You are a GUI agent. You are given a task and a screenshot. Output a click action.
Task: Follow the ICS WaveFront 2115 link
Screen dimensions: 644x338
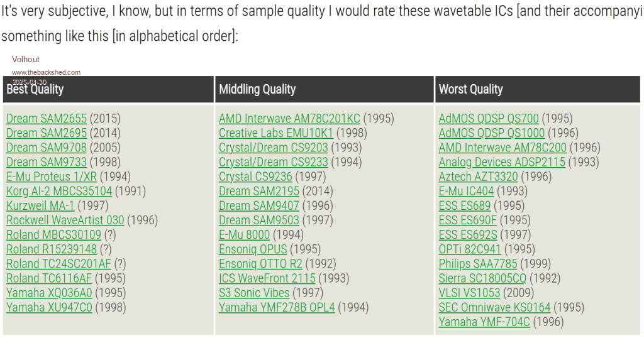(267, 278)
